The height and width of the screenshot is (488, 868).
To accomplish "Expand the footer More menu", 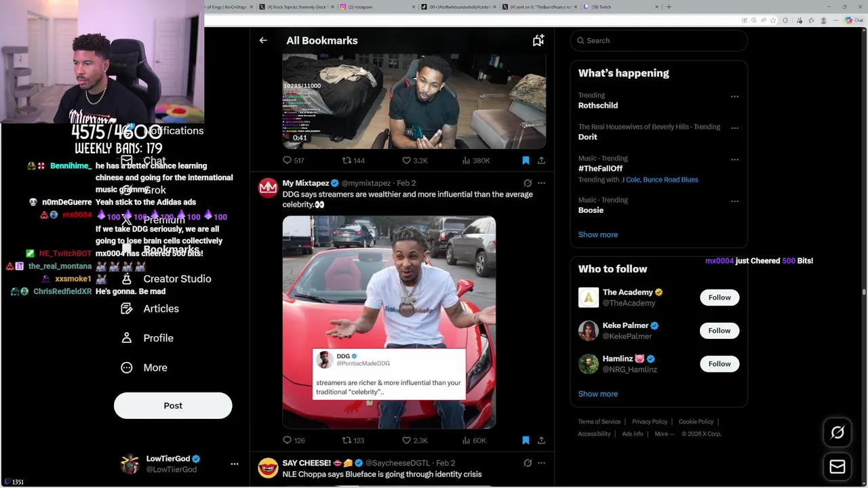I will tap(664, 434).
